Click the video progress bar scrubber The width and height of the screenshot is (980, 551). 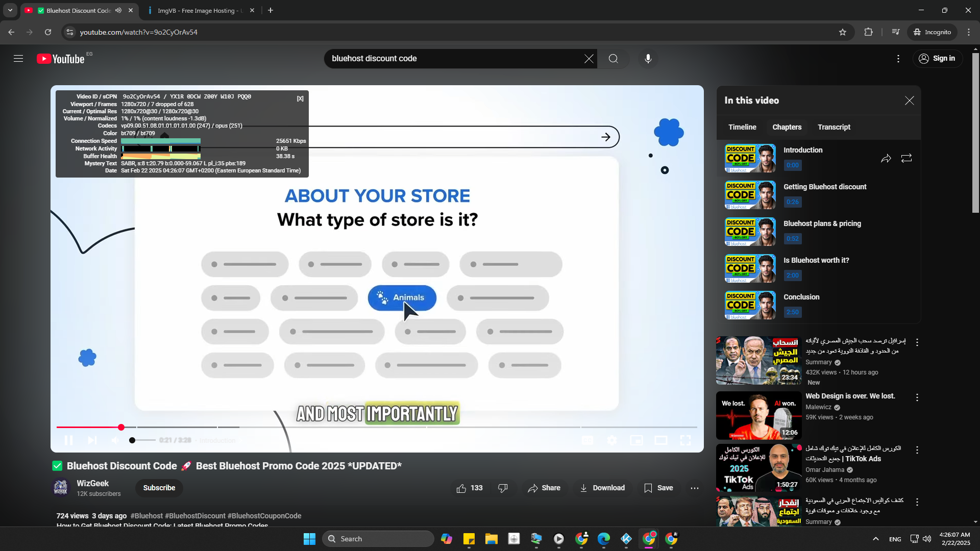click(x=121, y=427)
